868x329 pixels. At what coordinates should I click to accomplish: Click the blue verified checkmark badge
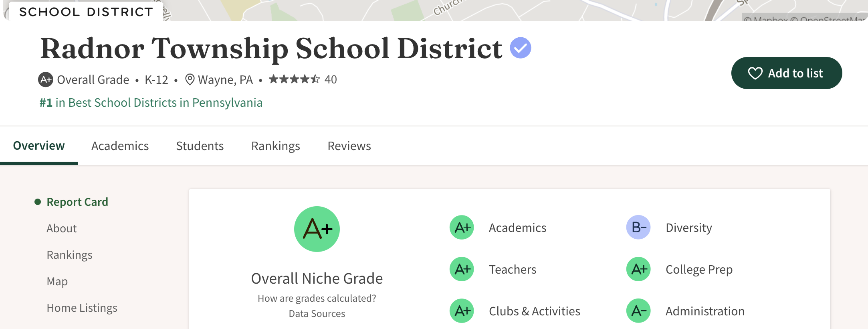pyautogui.click(x=520, y=48)
